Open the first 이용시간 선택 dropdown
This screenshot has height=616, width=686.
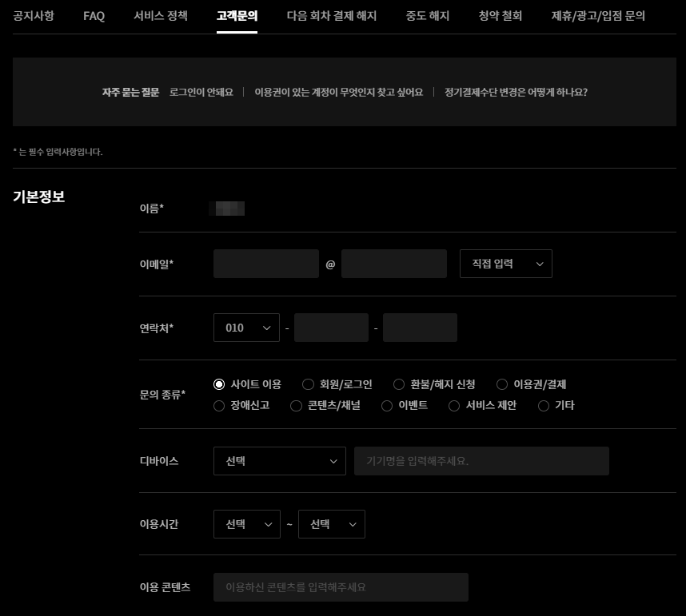[246, 524]
